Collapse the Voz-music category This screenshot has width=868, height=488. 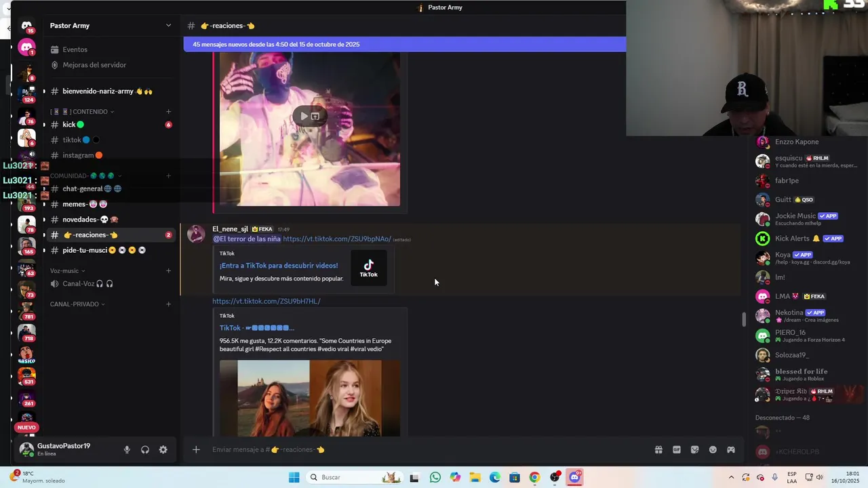(x=68, y=270)
